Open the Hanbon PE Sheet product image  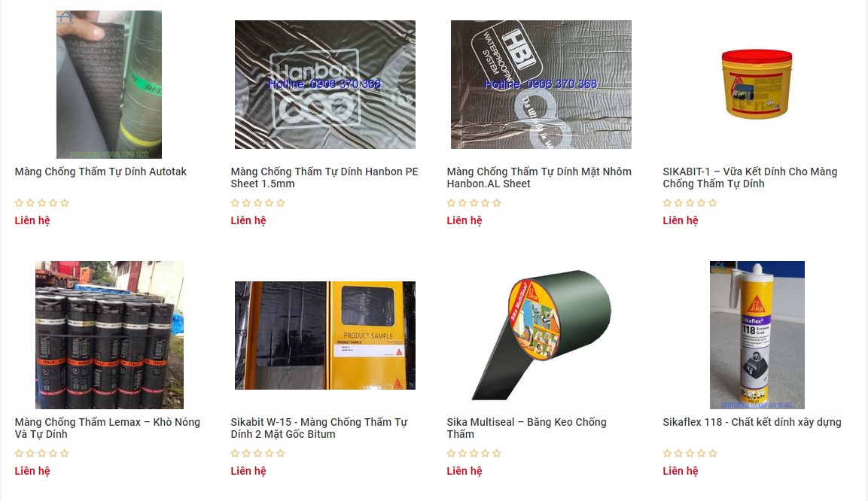(325, 84)
